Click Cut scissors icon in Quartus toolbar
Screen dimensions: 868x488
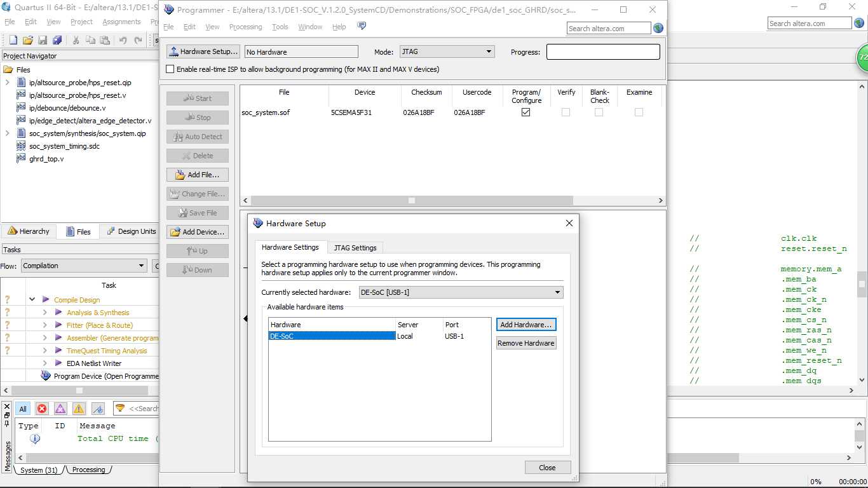click(76, 40)
